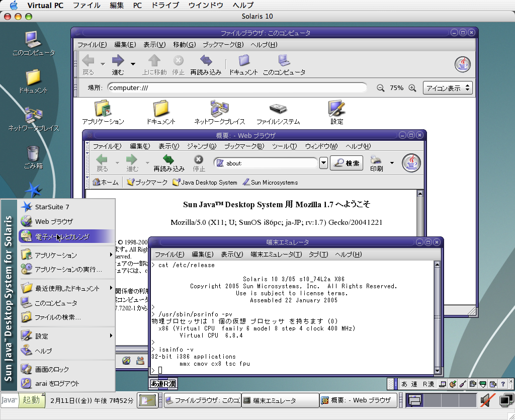Open このコンピュータ from the launch menu
The height and width of the screenshot is (420, 515).
tap(67, 303)
